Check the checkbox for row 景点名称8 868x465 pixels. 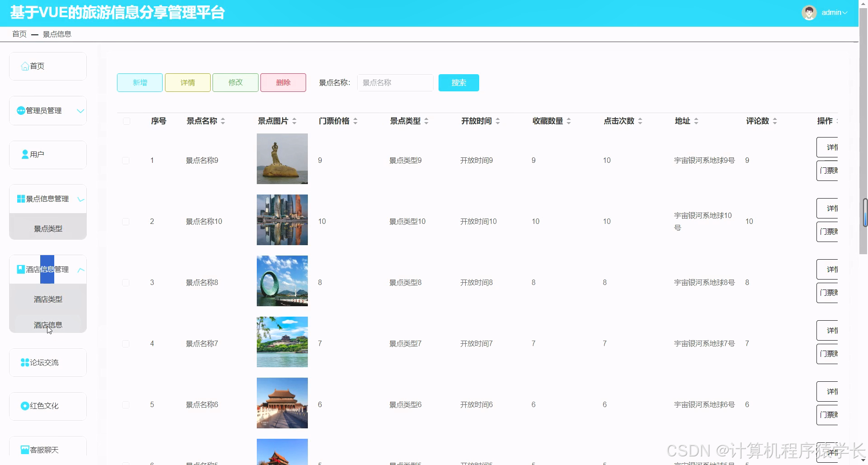(126, 282)
